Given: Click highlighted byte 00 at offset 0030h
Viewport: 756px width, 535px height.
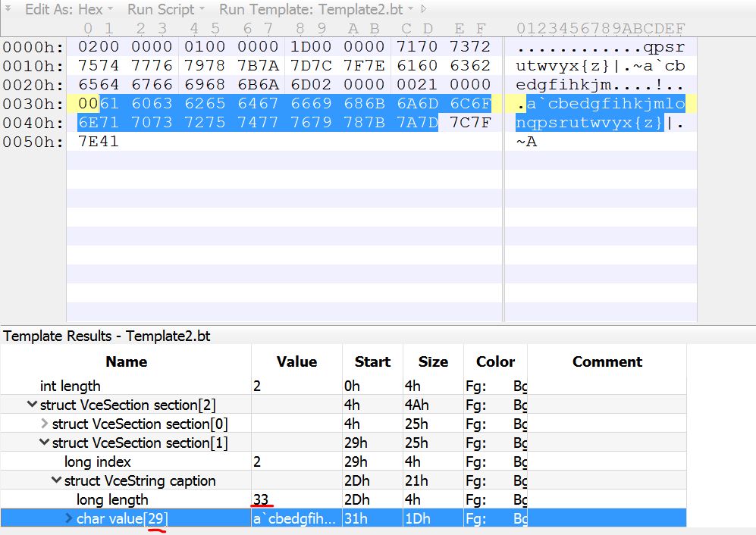Looking at the screenshot, I should [x=88, y=104].
